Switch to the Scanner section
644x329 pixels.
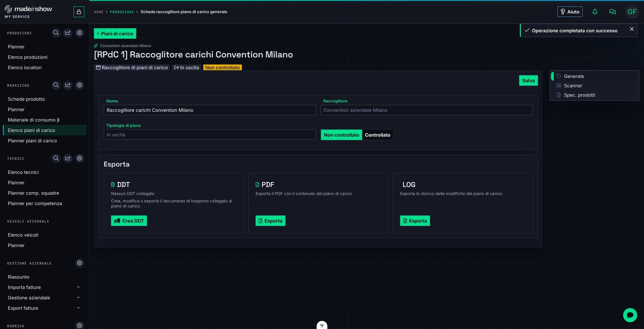(594, 86)
